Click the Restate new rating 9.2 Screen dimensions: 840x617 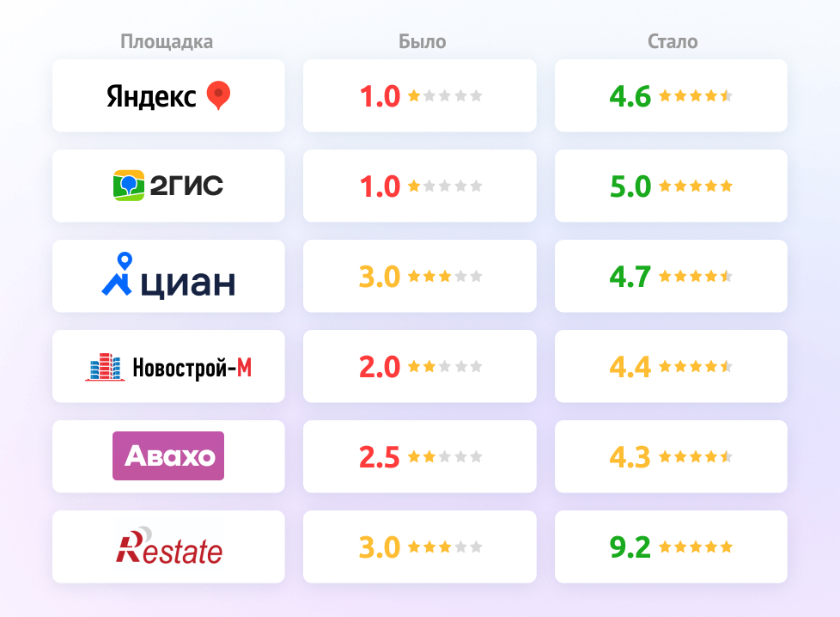pyautogui.click(x=630, y=547)
